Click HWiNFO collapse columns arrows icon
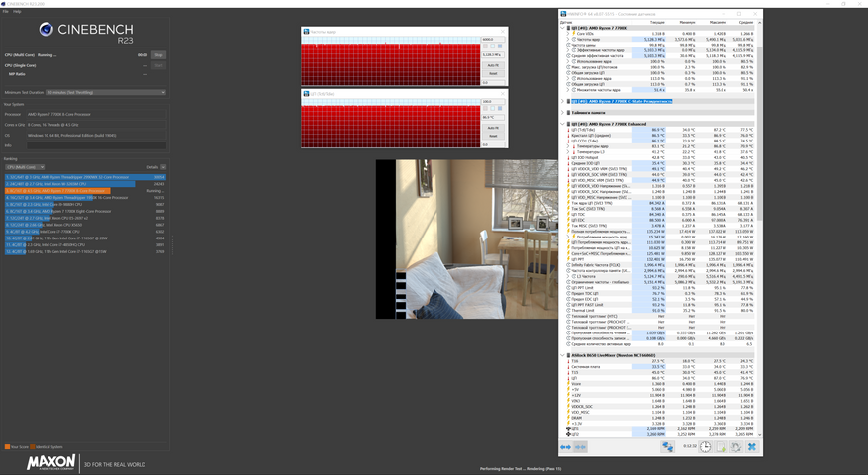Viewport: 868px width, 475px height. (580, 446)
